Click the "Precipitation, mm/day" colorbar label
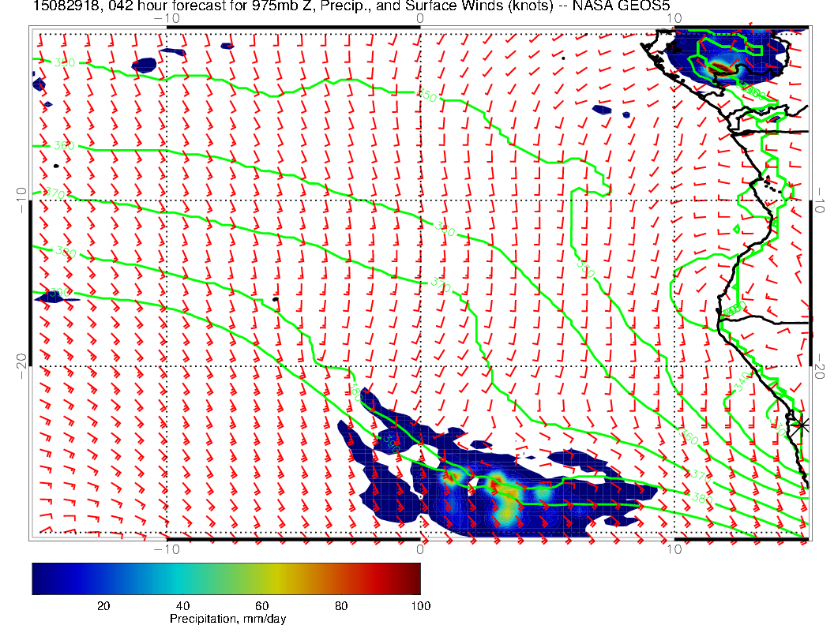The width and height of the screenshot is (834, 644). 227,620
